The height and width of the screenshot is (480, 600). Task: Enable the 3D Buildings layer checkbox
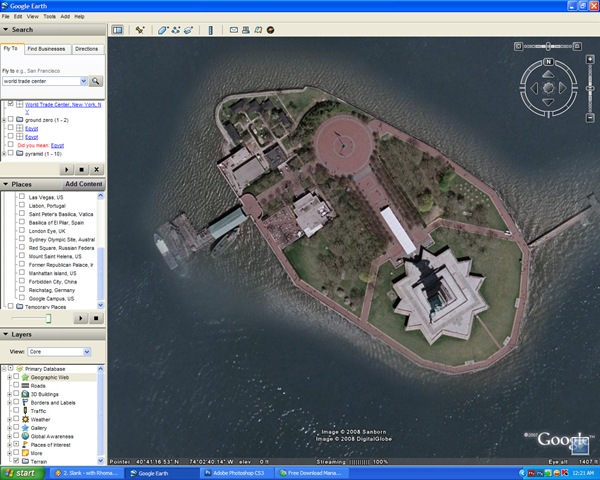pyautogui.click(x=16, y=393)
